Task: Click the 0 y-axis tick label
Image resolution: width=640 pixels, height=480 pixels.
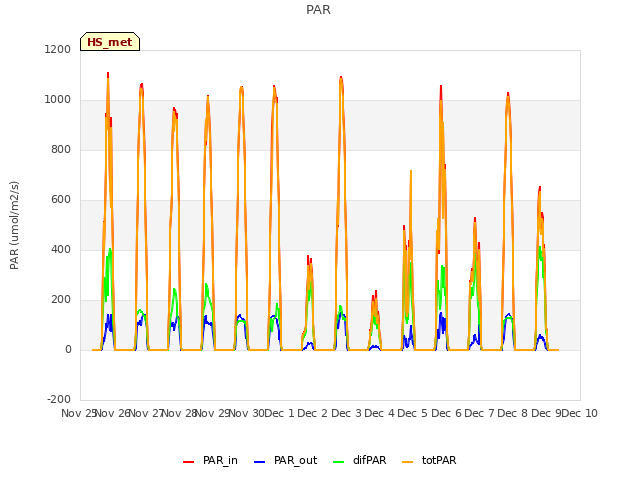Action: coord(68,349)
